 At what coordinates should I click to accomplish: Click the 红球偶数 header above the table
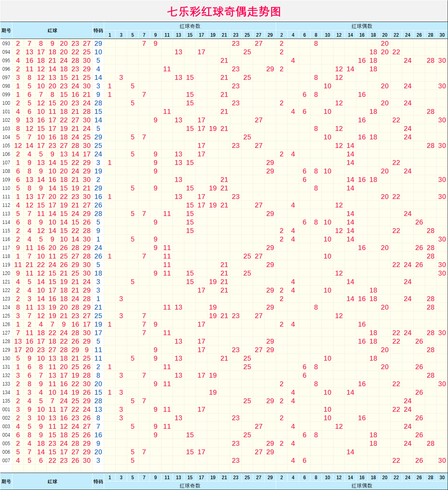[362, 26]
